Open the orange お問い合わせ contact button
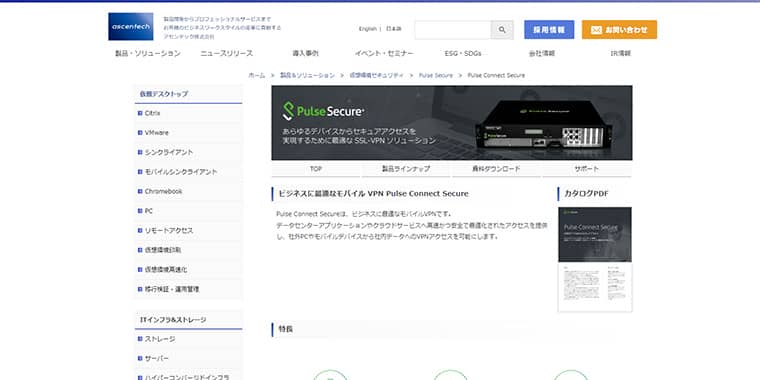This screenshot has height=380, width=760. [x=619, y=30]
